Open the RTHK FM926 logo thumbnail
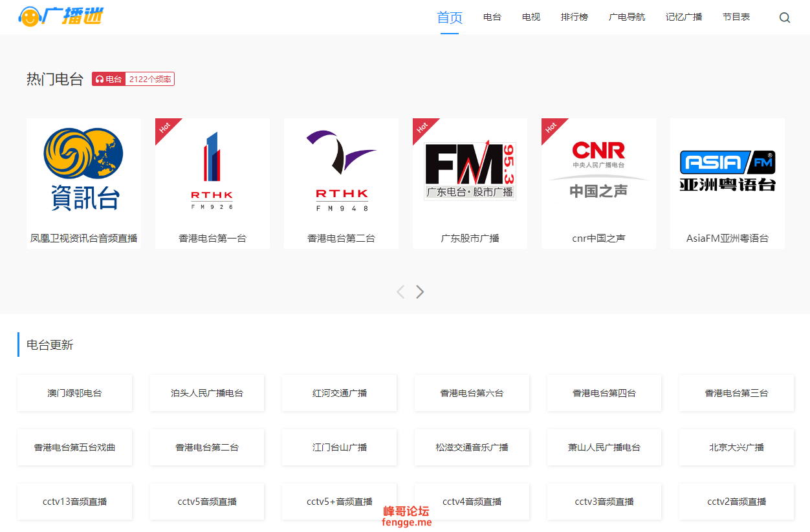This screenshot has height=532, width=810. (212, 170)
